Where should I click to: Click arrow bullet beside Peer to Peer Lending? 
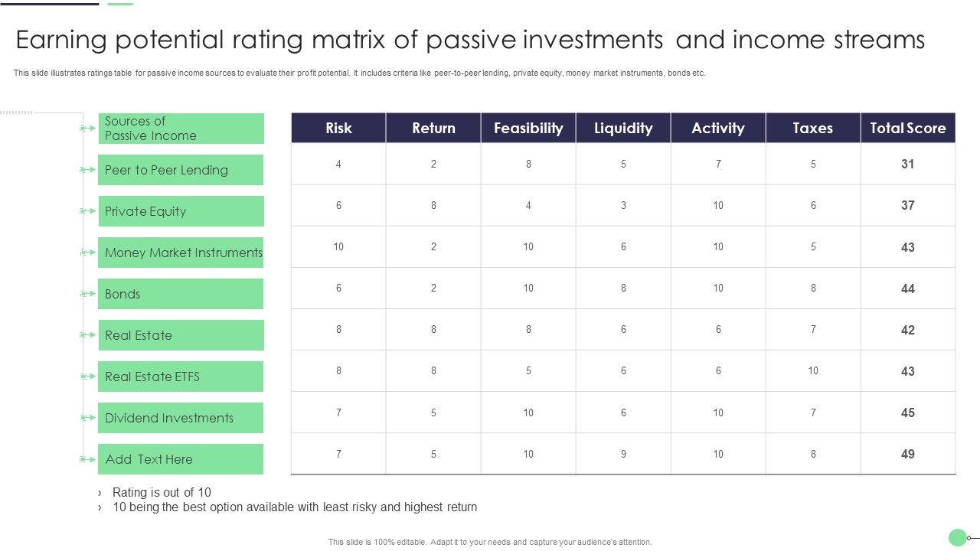click(x=87, y=170)
